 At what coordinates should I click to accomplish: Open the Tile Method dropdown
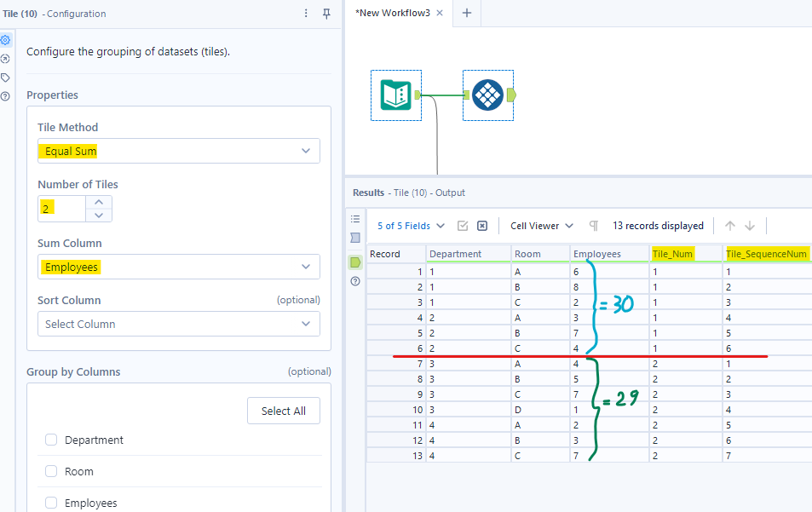[x=178, y=151]
